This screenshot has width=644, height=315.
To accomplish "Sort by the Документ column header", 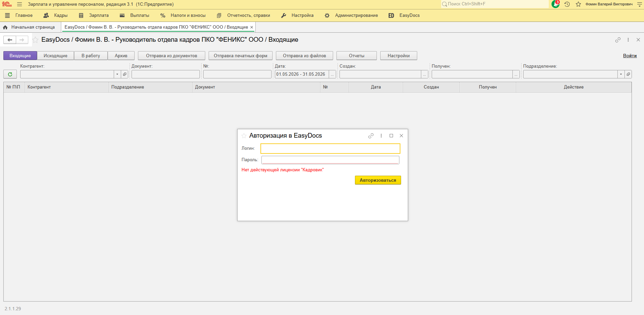I will 256,87.
